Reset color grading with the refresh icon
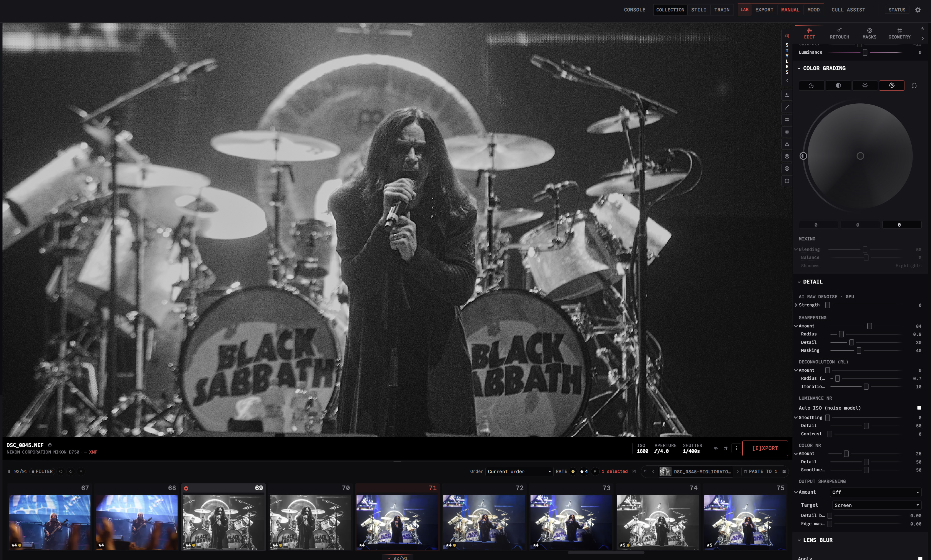The height and width of the screenshot is (560, 931). (914, 86)
